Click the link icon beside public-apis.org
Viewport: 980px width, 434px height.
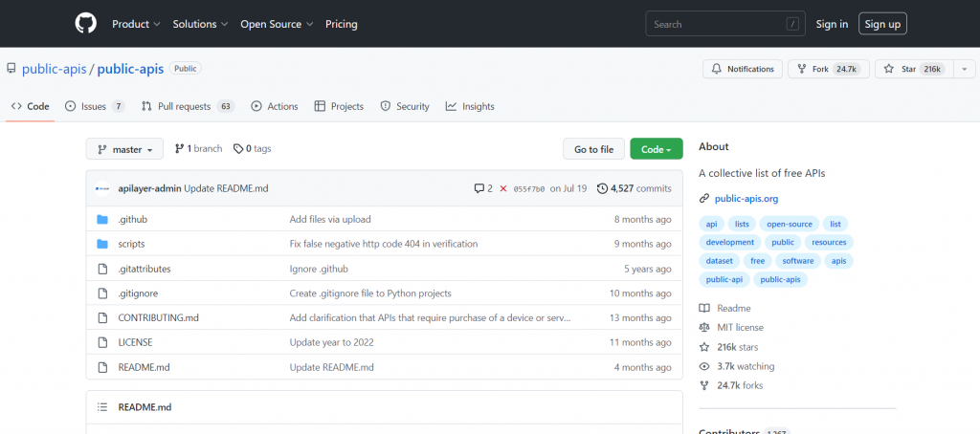click(704, 199)
